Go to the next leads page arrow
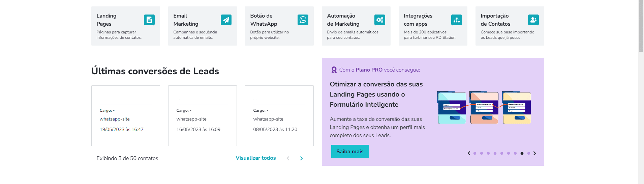 [301, 158]
